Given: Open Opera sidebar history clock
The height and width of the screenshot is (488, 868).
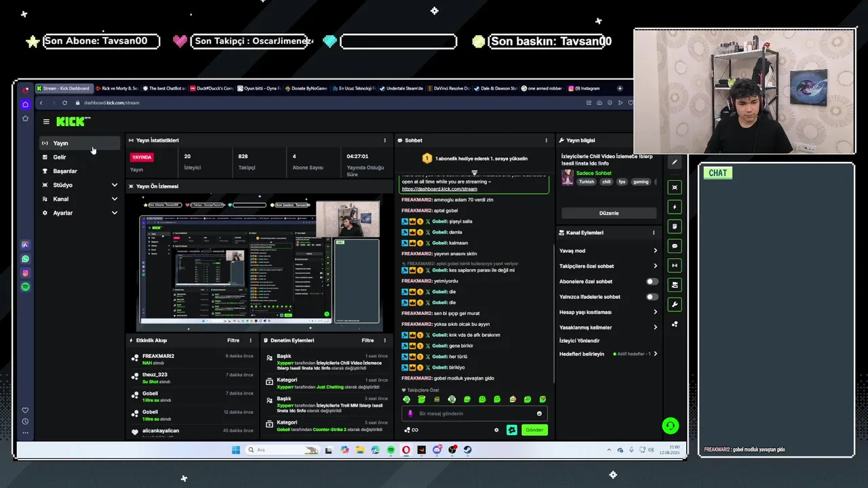Looking at the screenshot, I should (x=25, y=422).
